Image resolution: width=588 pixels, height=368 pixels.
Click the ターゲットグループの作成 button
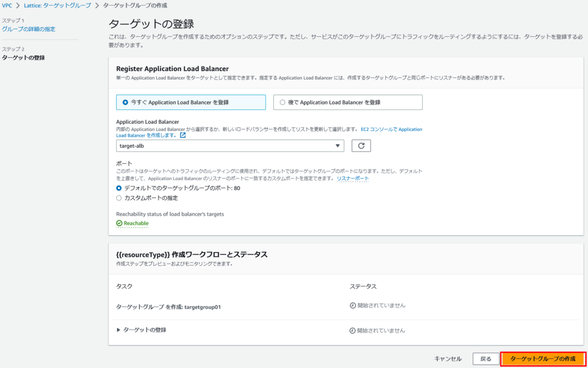coord(543,359)
